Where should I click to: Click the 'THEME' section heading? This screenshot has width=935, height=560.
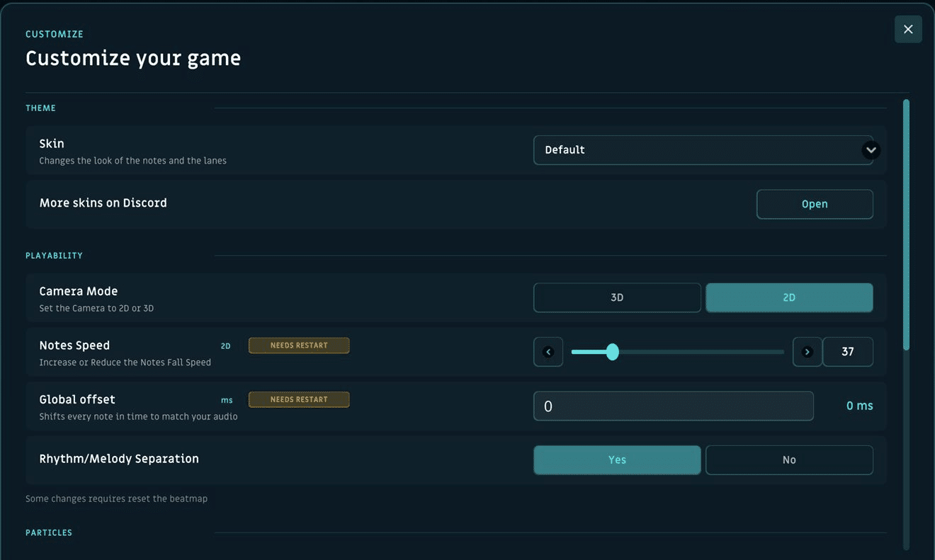tap(40, 108)
